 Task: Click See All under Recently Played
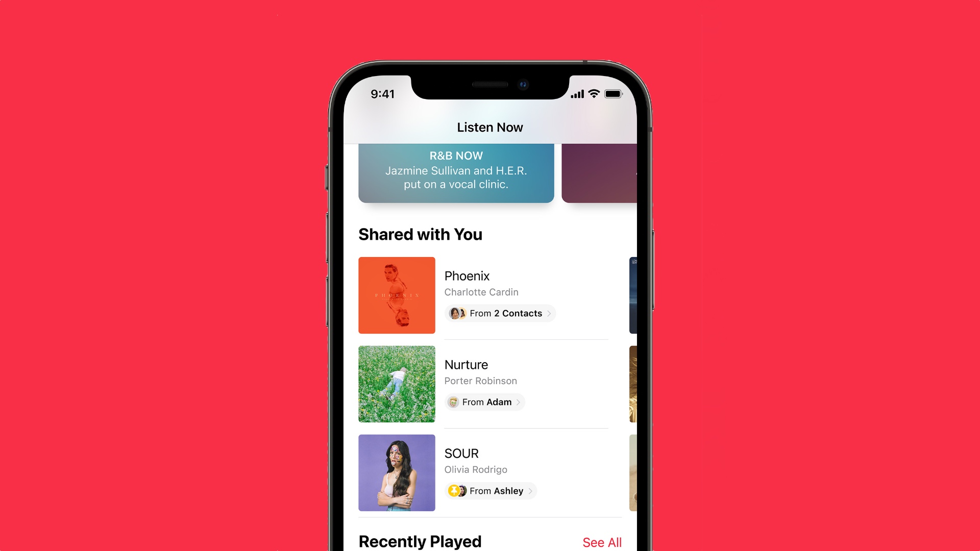click(601, 542)
